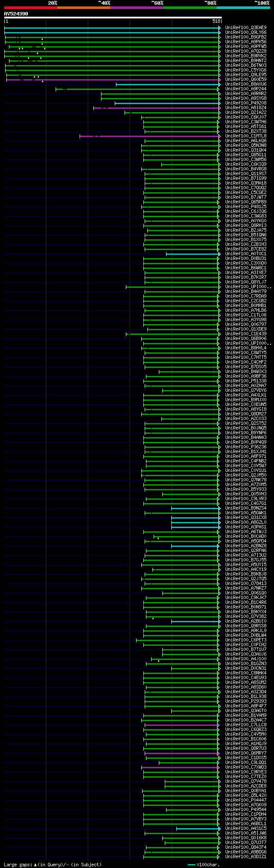Select the UniRef100_A7Q228 label
The width and height of the screenshot is (274, 868).
(246, 51)
